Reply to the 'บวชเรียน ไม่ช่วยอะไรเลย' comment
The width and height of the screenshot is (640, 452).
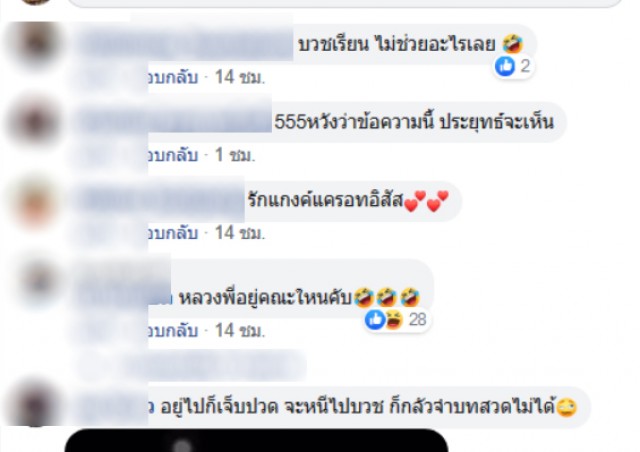tap(173, 77)
